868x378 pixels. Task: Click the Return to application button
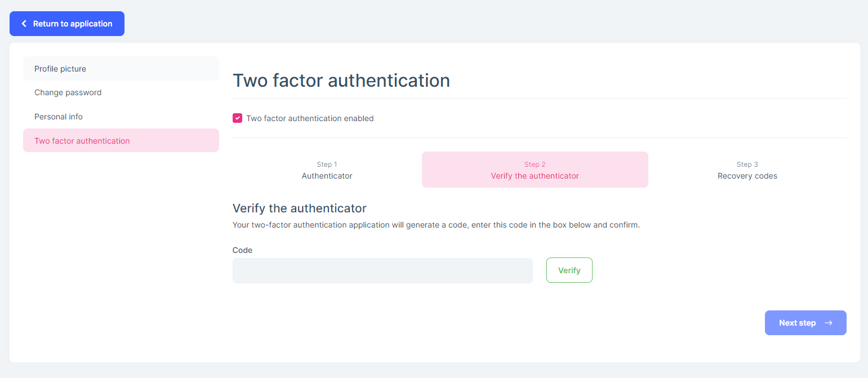67,24
